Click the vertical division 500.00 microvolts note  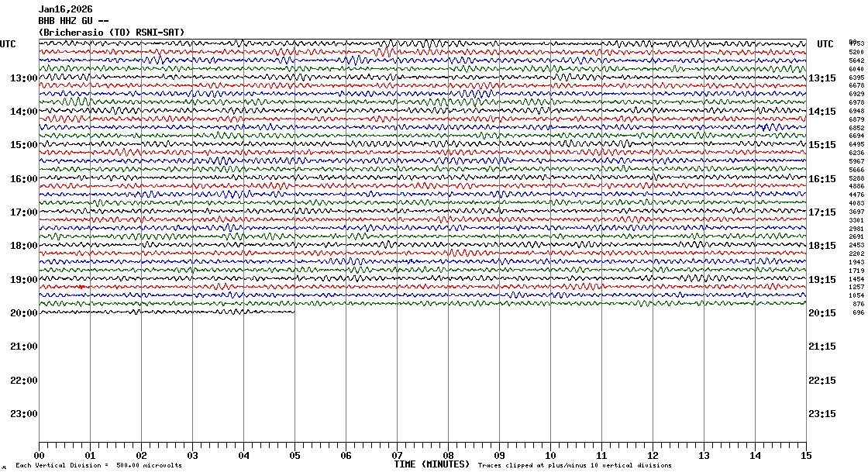[99, 466]
